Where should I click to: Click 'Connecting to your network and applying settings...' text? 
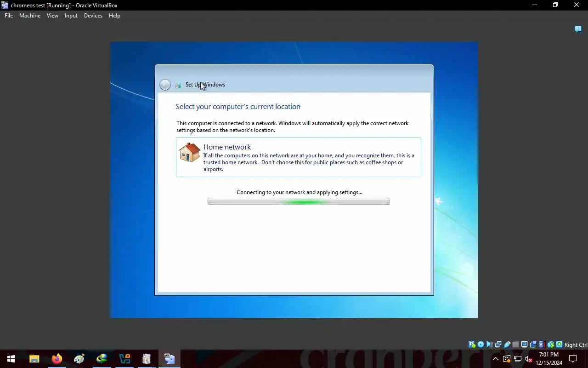(x=300, y=192)
